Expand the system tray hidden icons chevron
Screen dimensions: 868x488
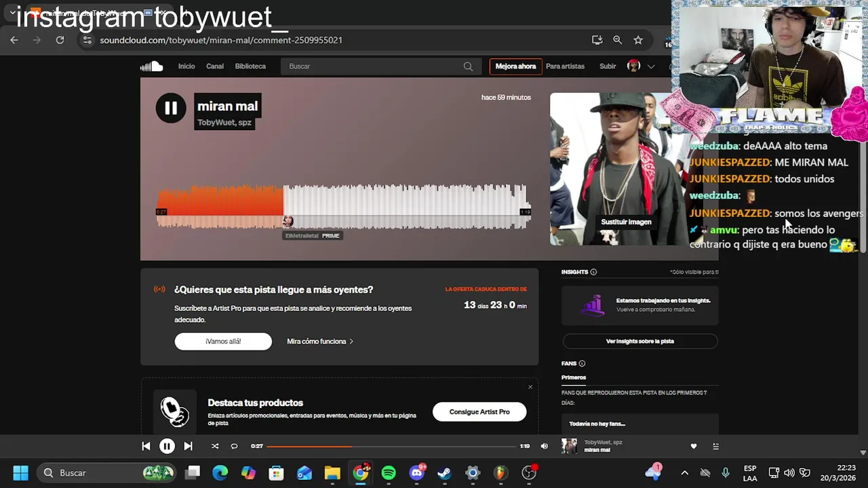pos(684,472)
